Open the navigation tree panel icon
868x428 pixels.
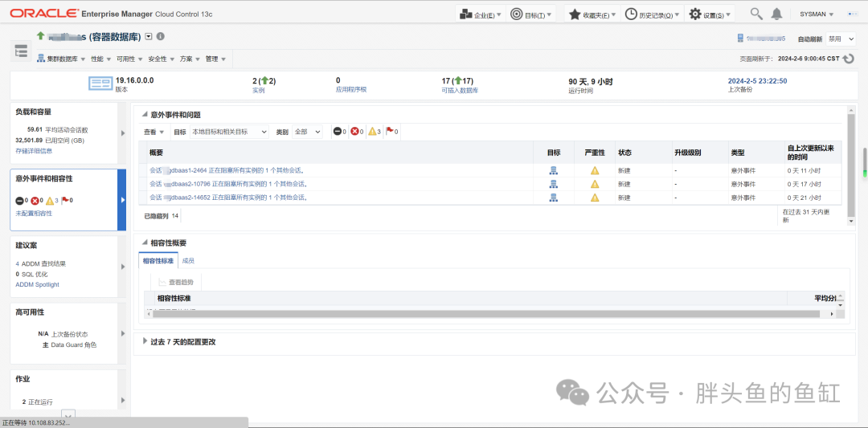(21, 51)
